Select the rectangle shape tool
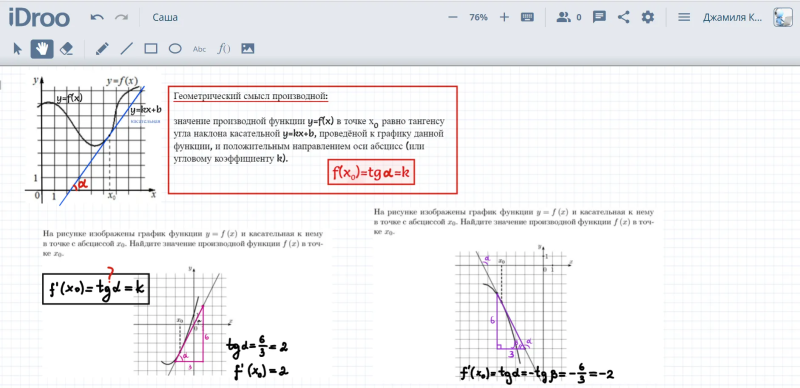 tap(151, 49)
